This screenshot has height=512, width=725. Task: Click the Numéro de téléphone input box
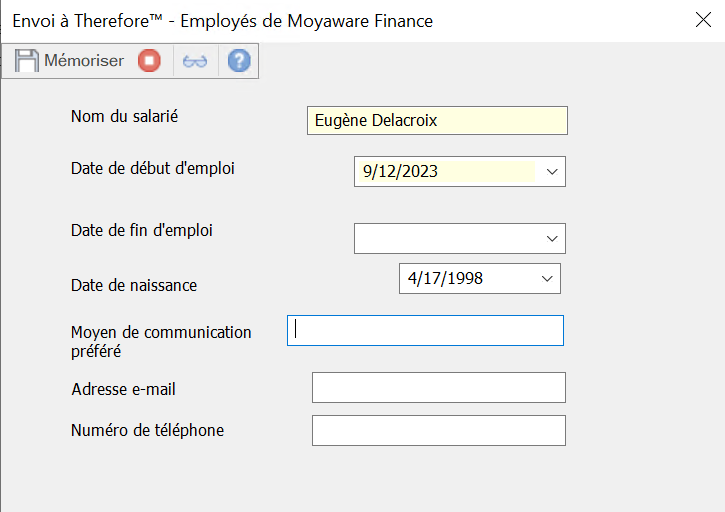click(x=439, y=431)
